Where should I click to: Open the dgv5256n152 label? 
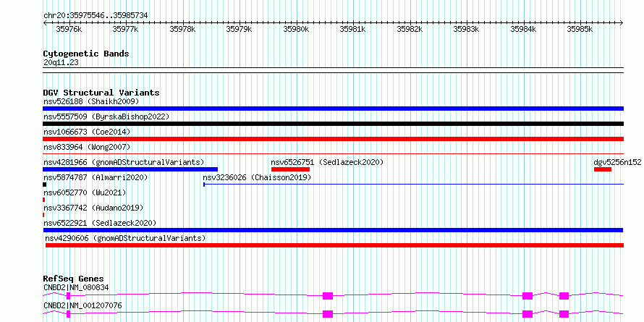[617, 162]
